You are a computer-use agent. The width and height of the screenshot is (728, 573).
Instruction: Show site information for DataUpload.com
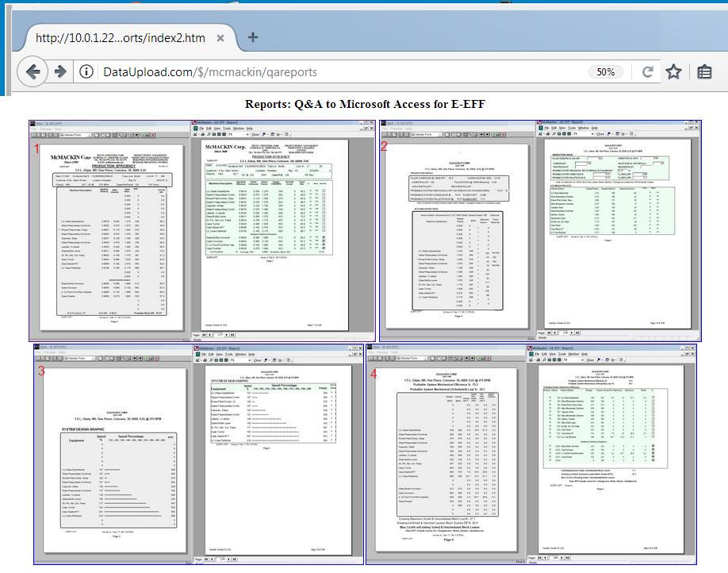point(86,72)
